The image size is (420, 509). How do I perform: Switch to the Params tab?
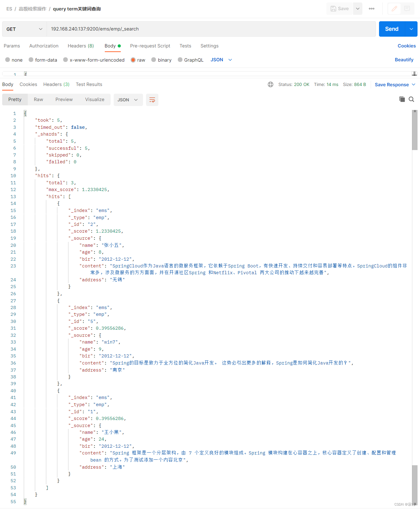coord(12,46)
